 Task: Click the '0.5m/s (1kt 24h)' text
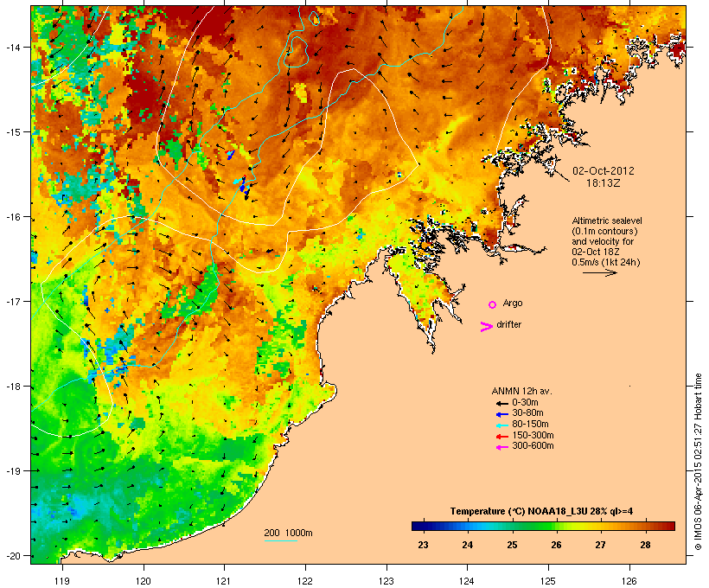606,262
